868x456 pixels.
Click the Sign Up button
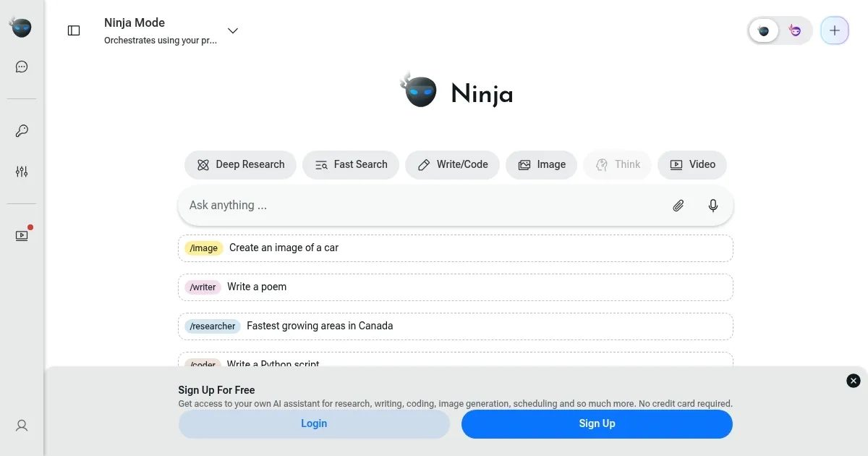[x=596, y=423]
